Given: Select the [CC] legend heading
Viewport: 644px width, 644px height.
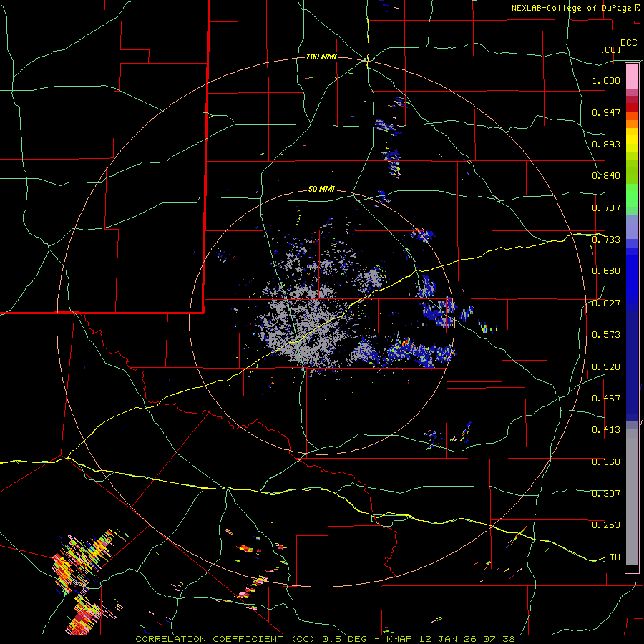Looking at the screenshot, I should (x=610, y=49).
